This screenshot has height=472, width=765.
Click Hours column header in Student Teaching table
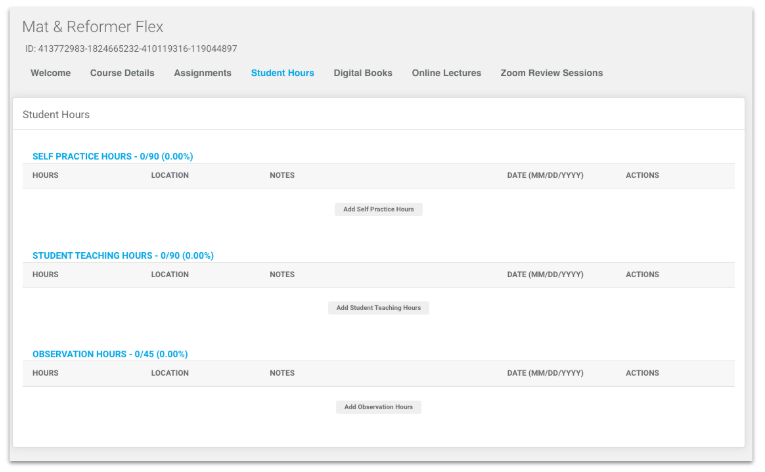pos(45,274)
